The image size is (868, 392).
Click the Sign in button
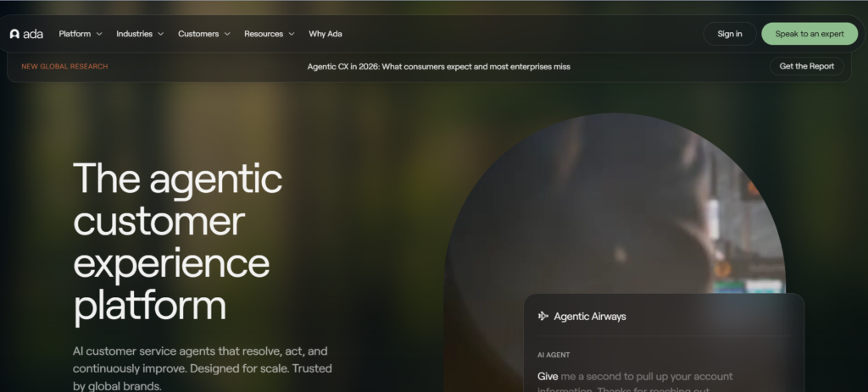click(x=730, y=34)
